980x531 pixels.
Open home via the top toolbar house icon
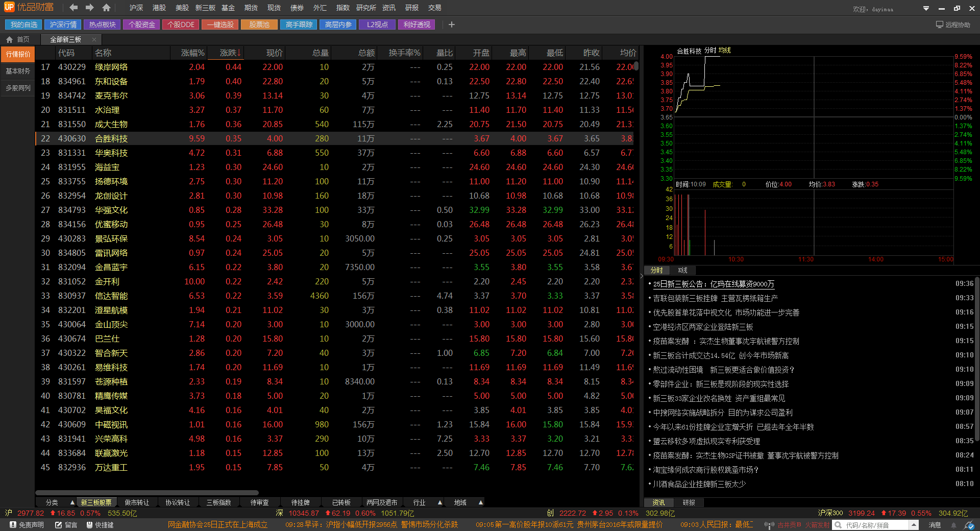pyautogui.click(x=106, y=8)
